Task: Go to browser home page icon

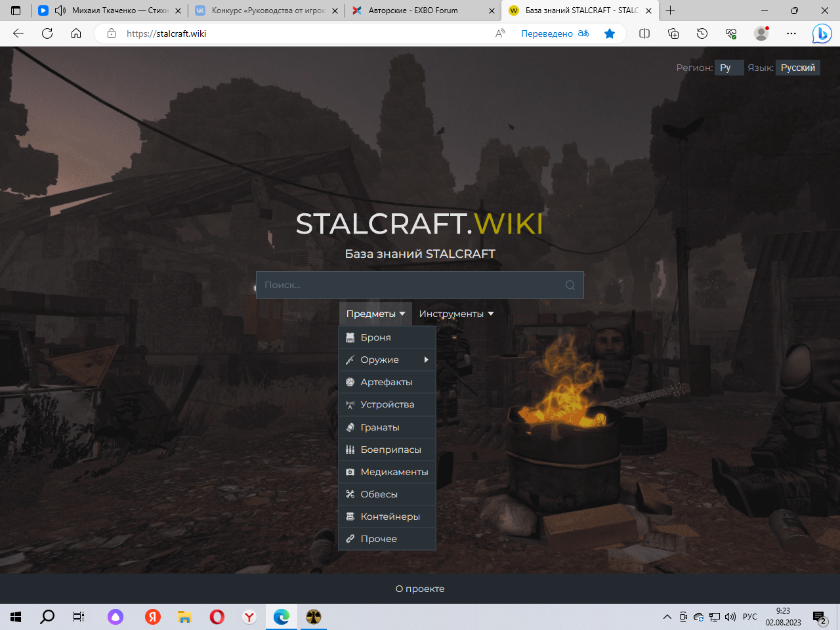Action: click(76, 33)
